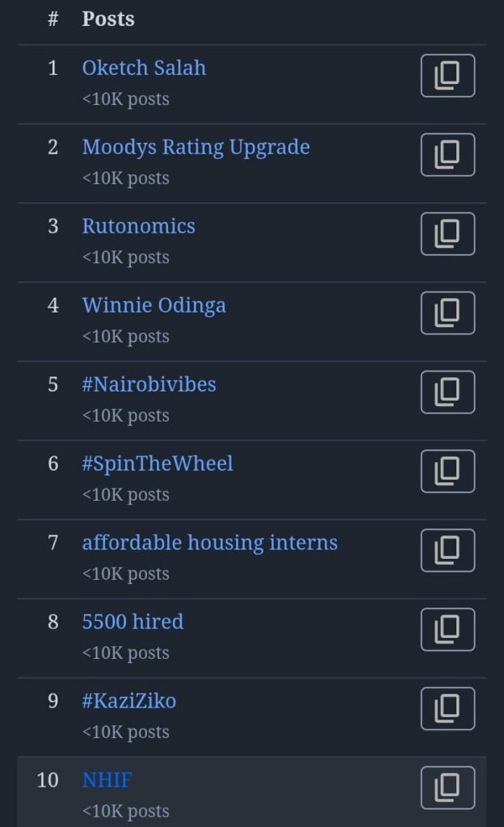Copy affordable housing interns trend
This screenshot has height=827, width=504.
[x=447, y=551]
